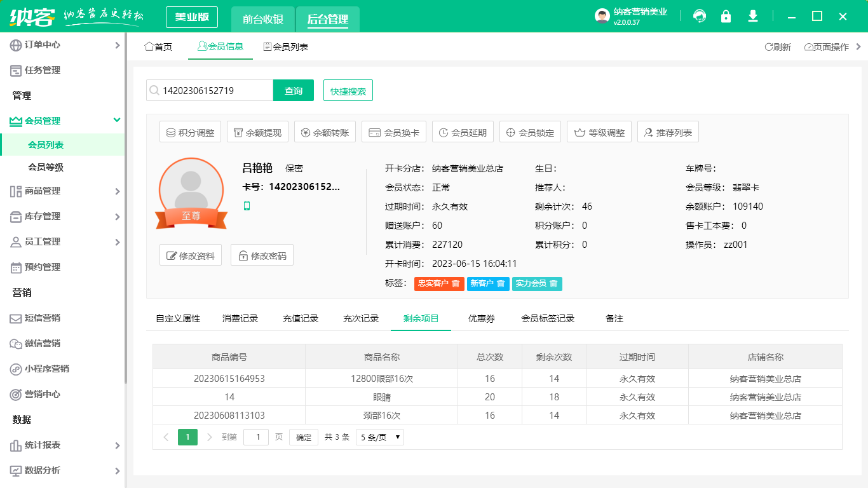Click the 会员换卡 card replacement icon
The height and width of the screenshot is (488, 868).
pyautogui.click(x=393, y=132)
